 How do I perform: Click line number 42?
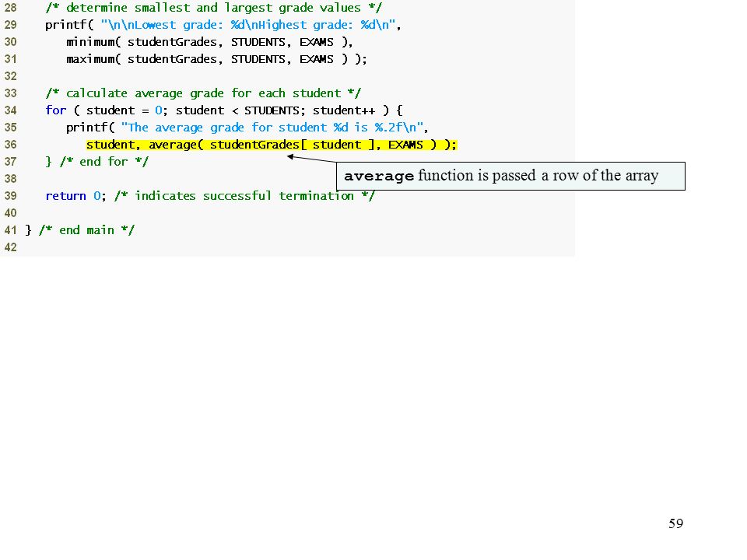click(x=10, y=247)
